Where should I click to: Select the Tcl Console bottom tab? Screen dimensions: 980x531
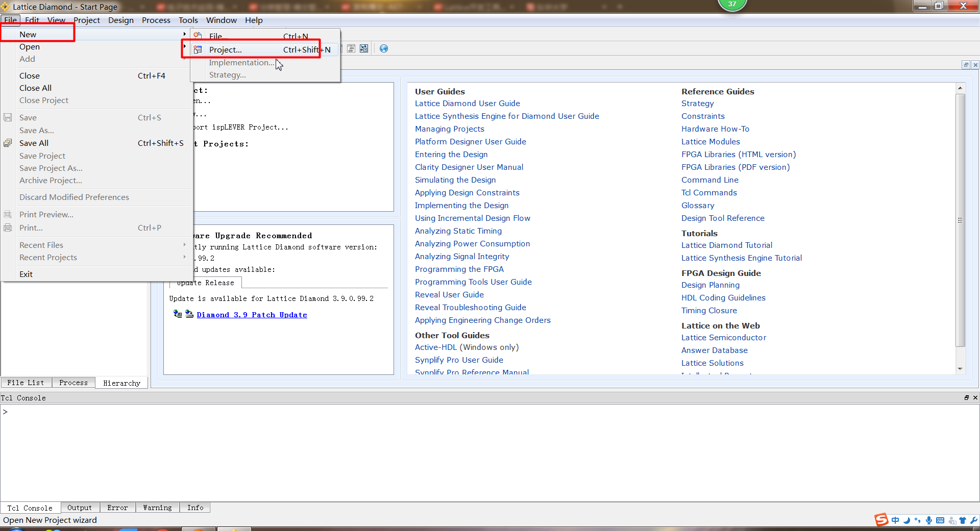(30, 508)
